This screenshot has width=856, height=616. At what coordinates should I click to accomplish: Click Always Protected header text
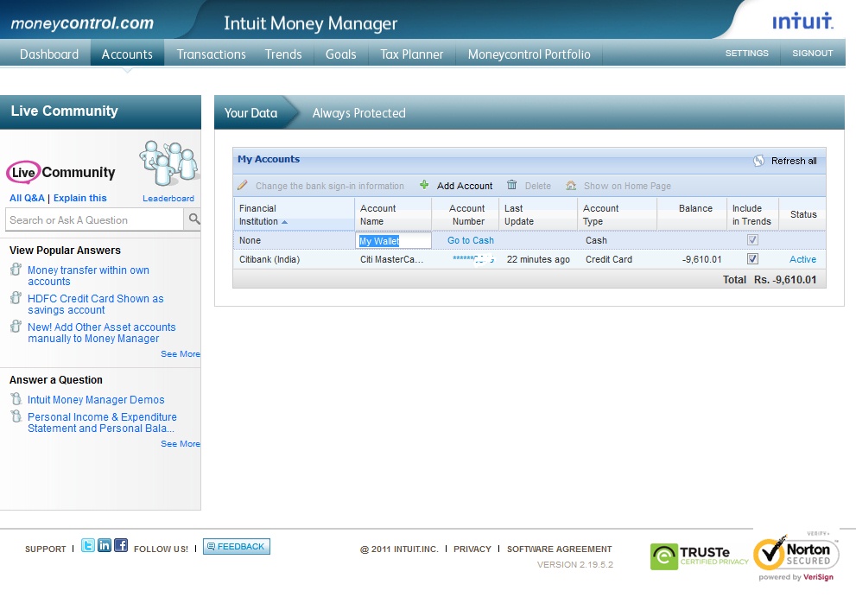pos(358,113)
